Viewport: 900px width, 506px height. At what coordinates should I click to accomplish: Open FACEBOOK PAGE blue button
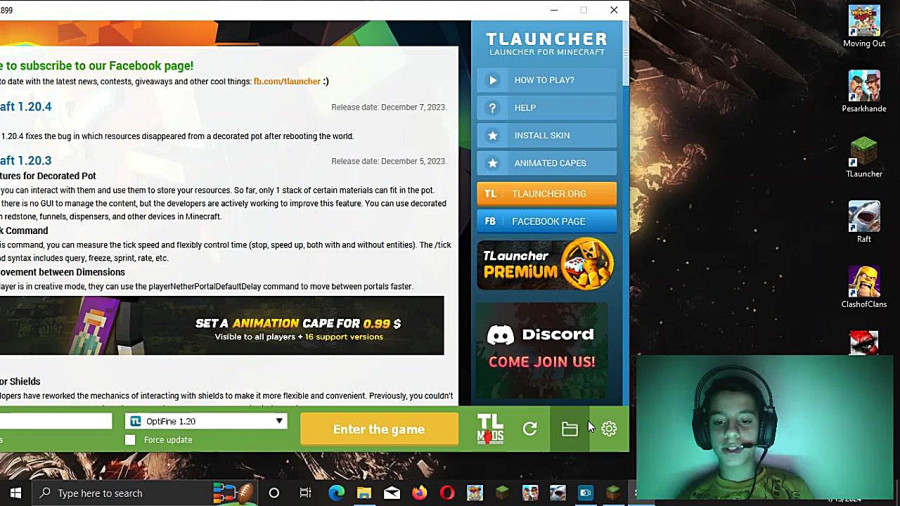(x=546, y=221)
